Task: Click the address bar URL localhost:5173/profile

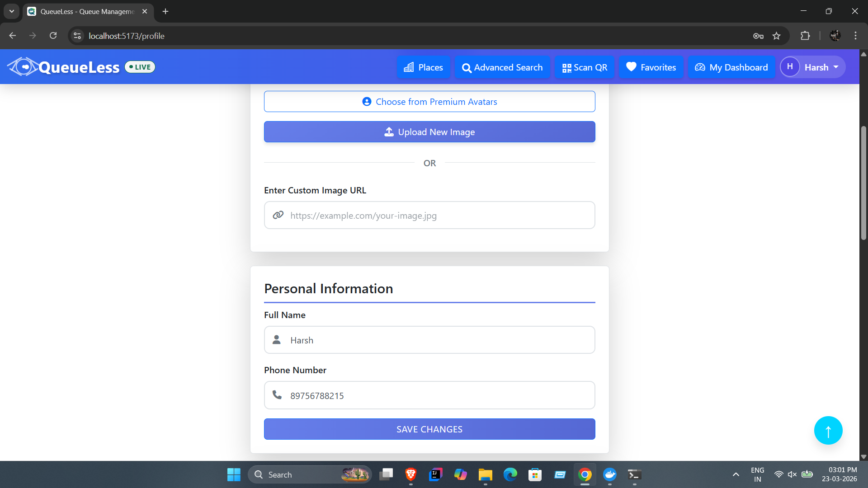Action: [x=127, y=36]
